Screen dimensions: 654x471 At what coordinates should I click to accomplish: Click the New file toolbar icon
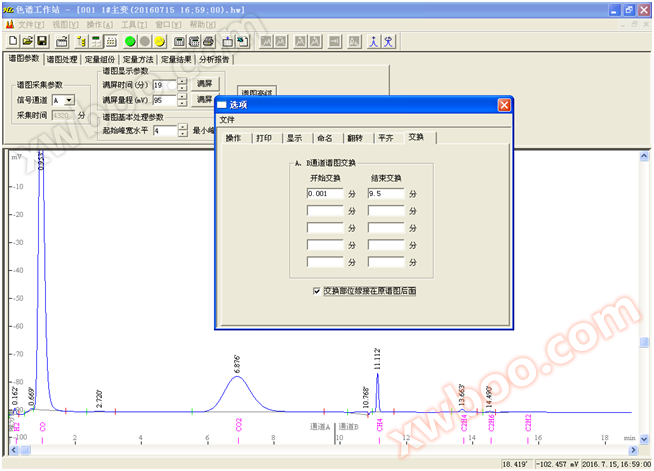(13, 42)
